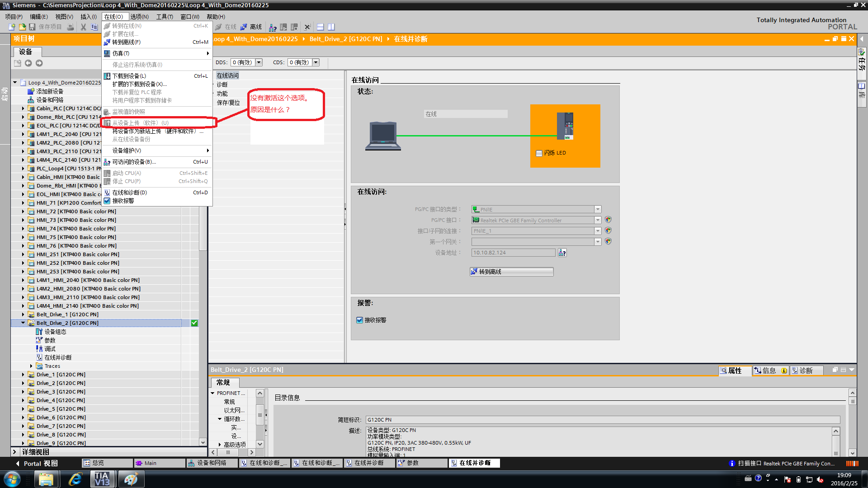Click the 转到离线 button in panel
This screenshot has width=868, height=488.
pos(511,272)
